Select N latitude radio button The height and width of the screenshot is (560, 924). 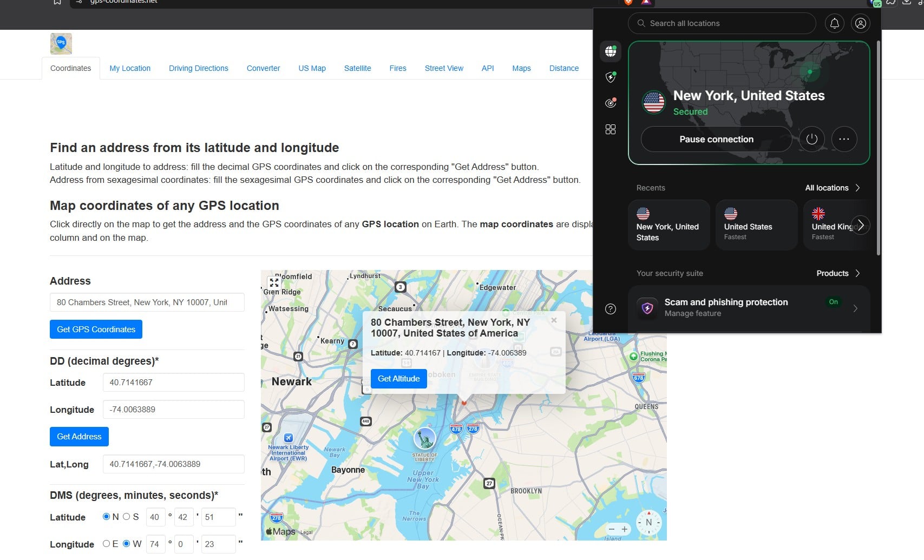(107, 517)
